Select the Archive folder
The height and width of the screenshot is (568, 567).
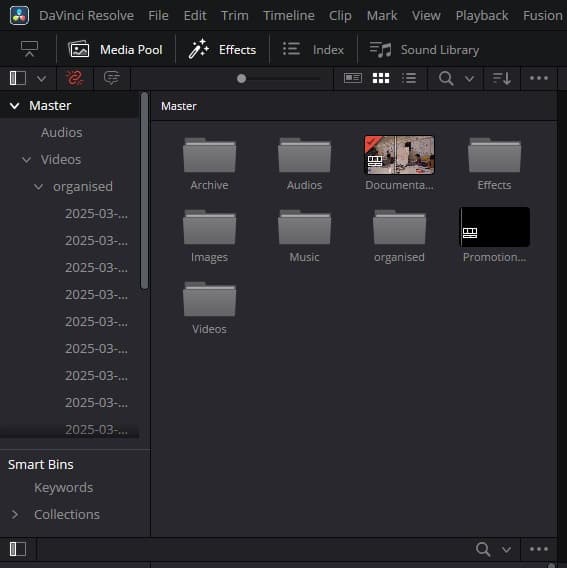coord(209,164)
